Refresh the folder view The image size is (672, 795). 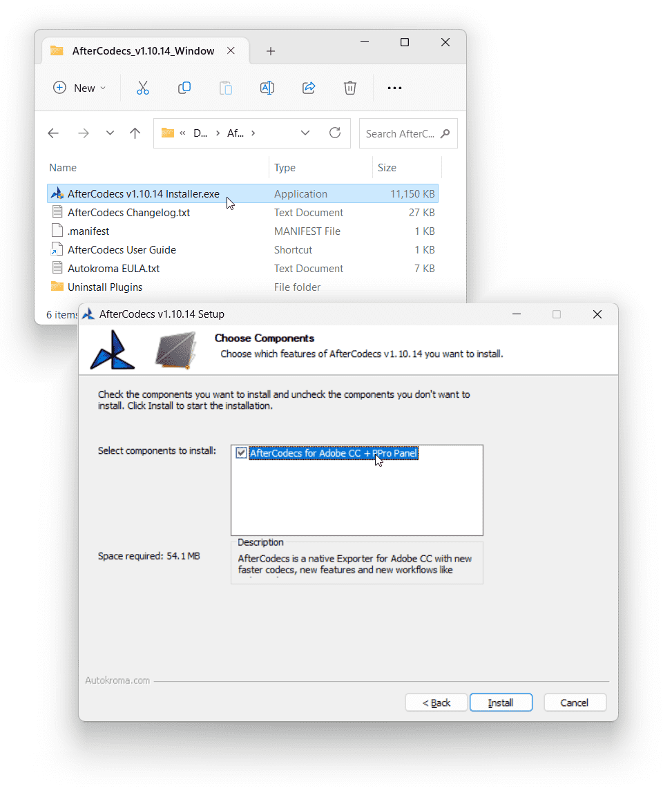coord(335,133)
